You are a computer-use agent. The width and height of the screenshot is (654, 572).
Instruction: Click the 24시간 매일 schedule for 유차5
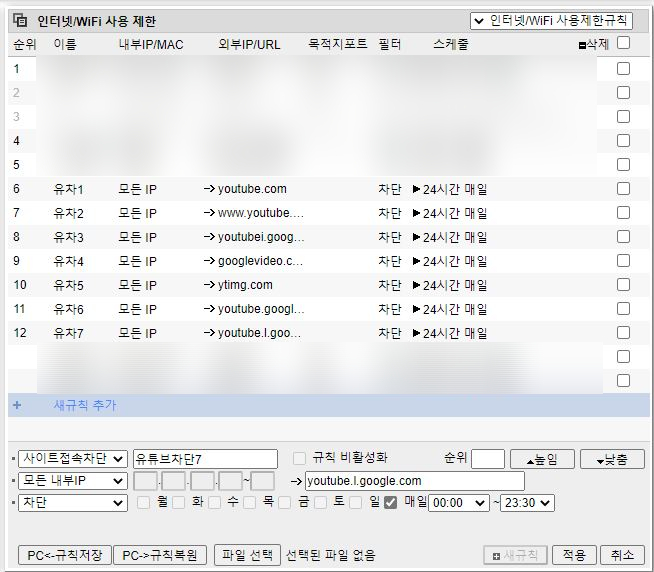(x=455, y=285)
